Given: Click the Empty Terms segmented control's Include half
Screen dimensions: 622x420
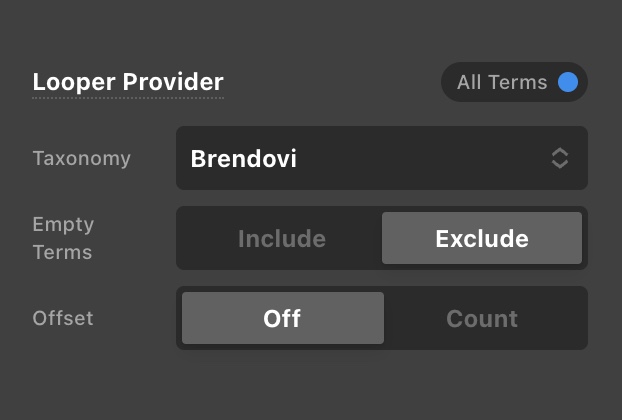Looking at the screenshot, I should tap(282, 238).
